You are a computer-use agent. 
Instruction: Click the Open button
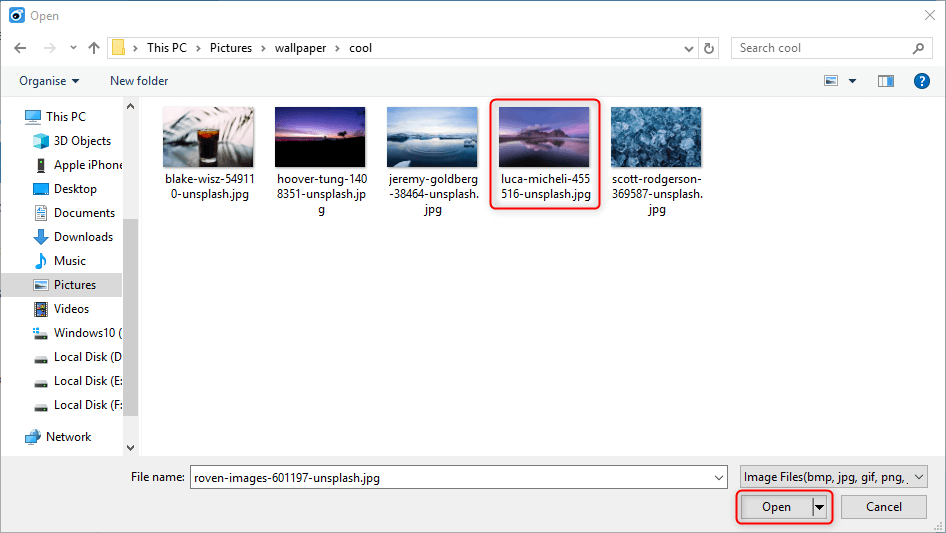click(776, 507)
